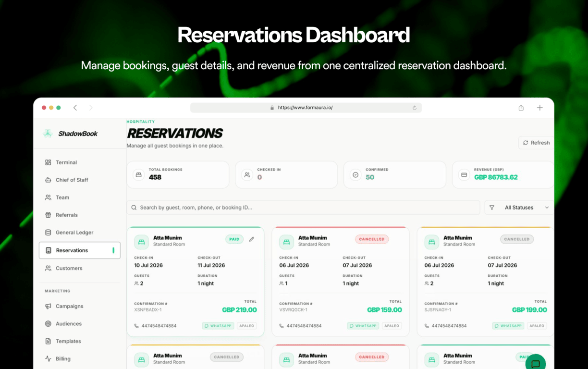Focus the reservation search field
The image size is (588, 369).
(x=303, y=208)
